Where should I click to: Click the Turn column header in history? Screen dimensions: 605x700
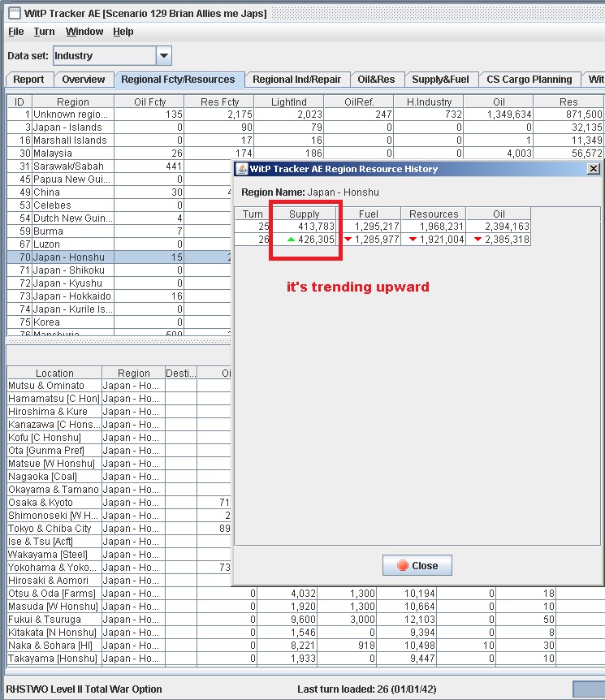pyautogui.click(x=253, y=214)
